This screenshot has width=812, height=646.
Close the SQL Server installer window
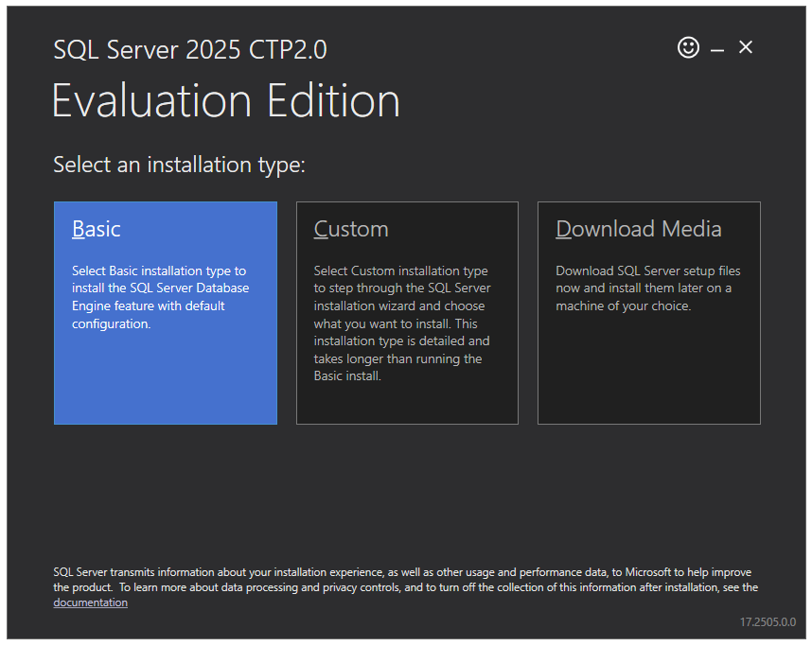pos(746,47)
